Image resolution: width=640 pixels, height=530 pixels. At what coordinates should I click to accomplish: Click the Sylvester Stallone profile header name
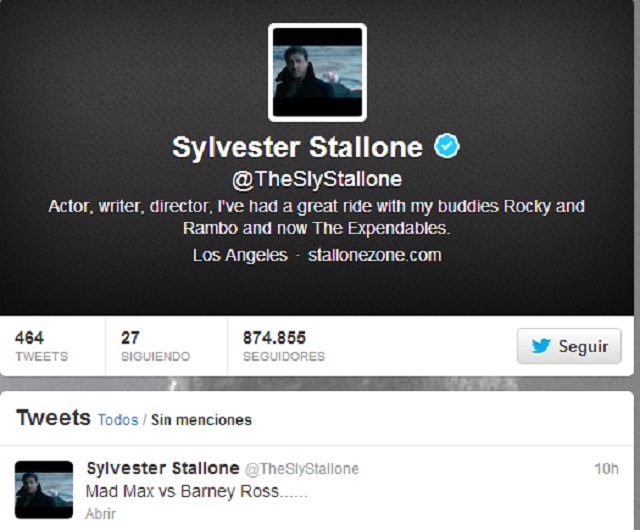(x=297, y=147)
